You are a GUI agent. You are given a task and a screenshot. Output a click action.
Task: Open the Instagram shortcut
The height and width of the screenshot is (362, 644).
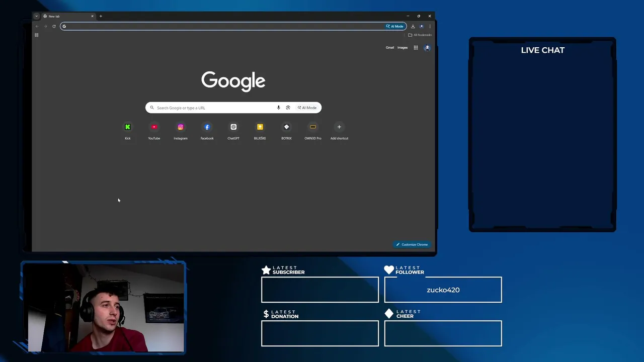pyautogui.click(x=181, y=131)
